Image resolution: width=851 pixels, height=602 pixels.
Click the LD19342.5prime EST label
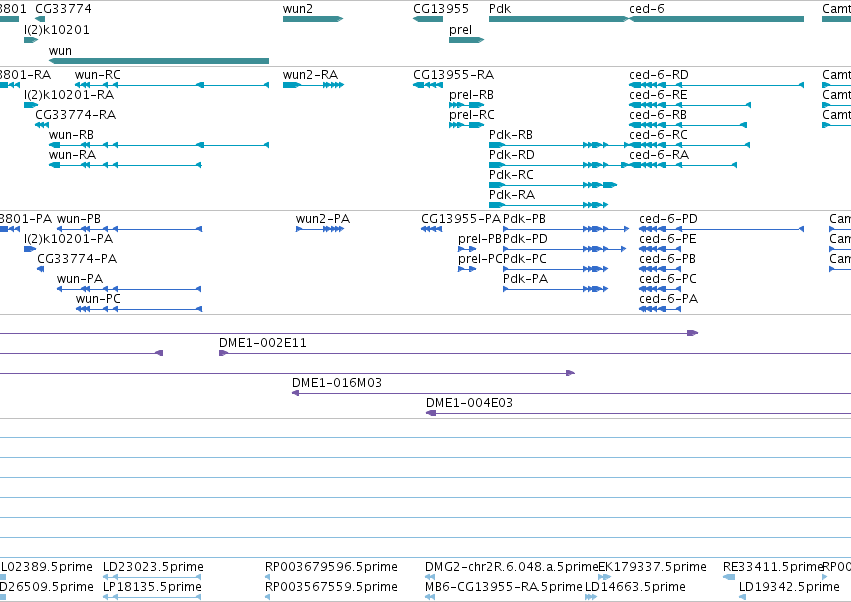click(x=789, y=587)
